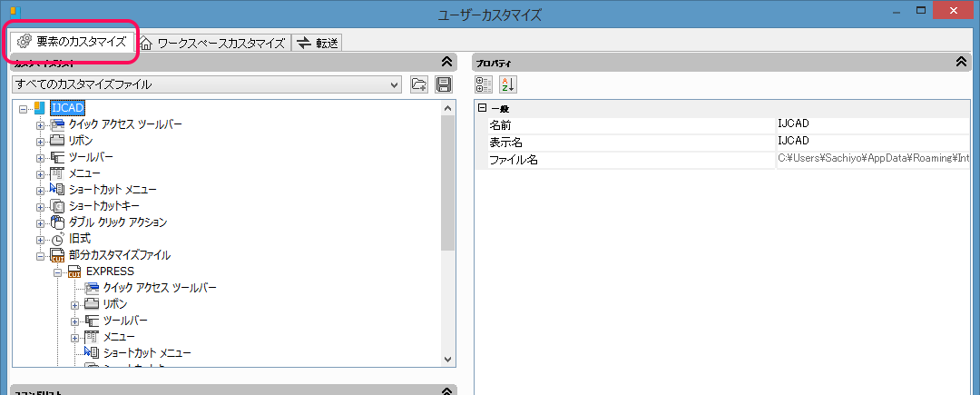Viewport: 980px width, 395px height.
Task: Select the EXPRESS tree item
Action: pyautogui.click(x=110, y=272)
